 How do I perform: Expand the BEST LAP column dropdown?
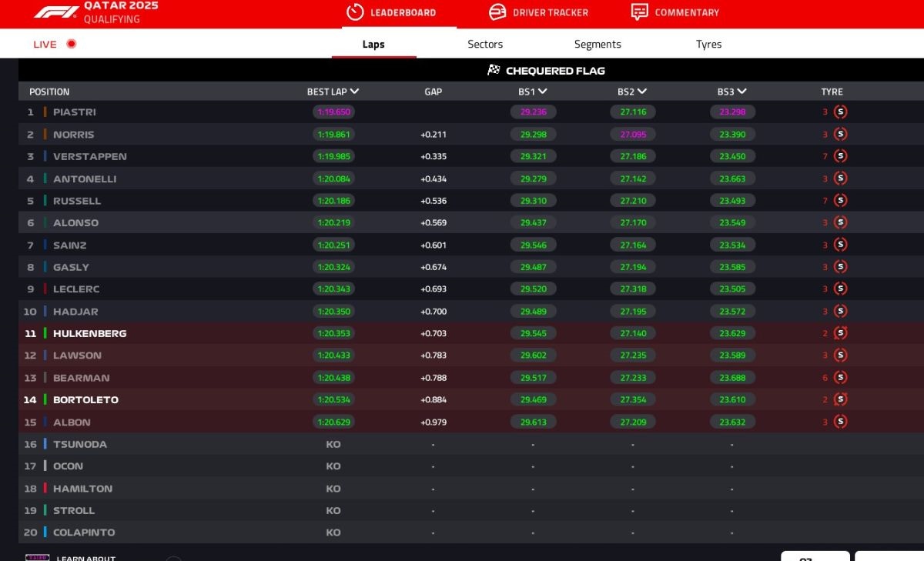pyautogui.click(x=354, y=92)
